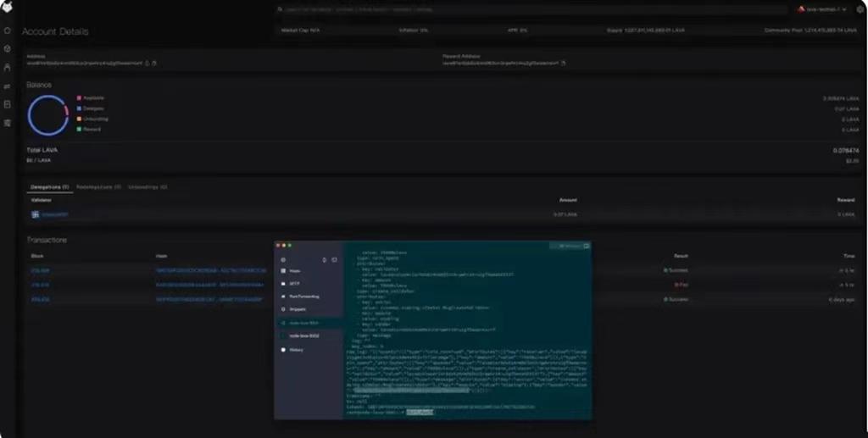Open History in terminal sidebar
This screenshot has width=868, height=438.
pyautogui.click(x=297, y=350)
